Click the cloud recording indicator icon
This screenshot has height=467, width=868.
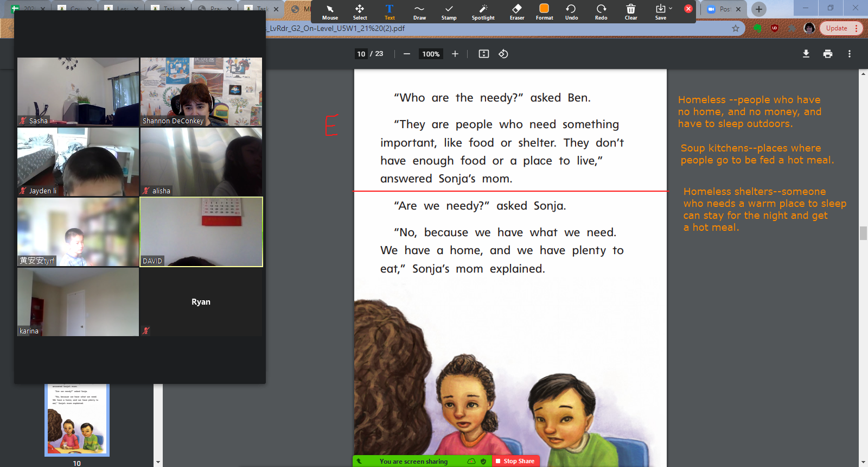click(471, 461)
